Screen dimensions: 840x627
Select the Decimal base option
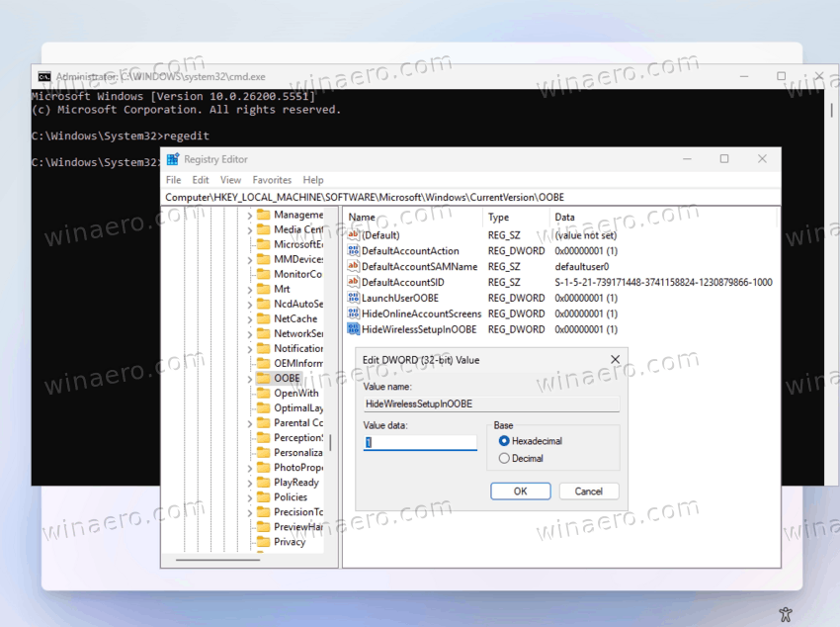[x=504, y=459]
